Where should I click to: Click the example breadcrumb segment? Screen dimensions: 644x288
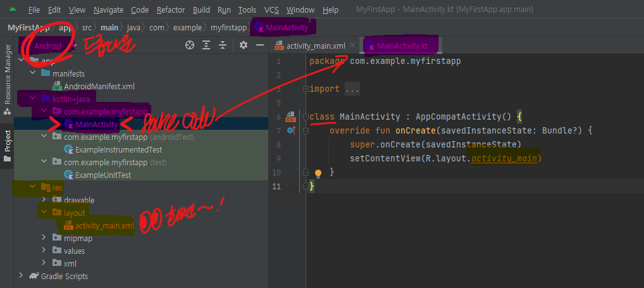(x=187, y=28)
